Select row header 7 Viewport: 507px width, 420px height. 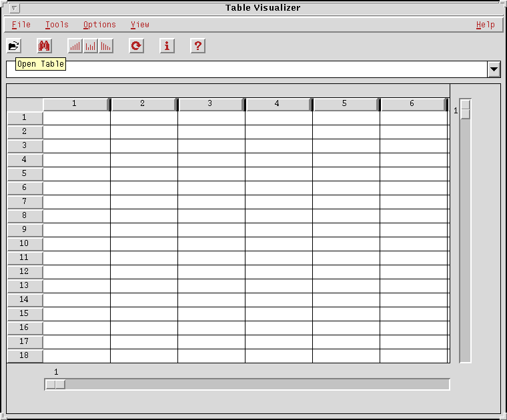point(25,202)
